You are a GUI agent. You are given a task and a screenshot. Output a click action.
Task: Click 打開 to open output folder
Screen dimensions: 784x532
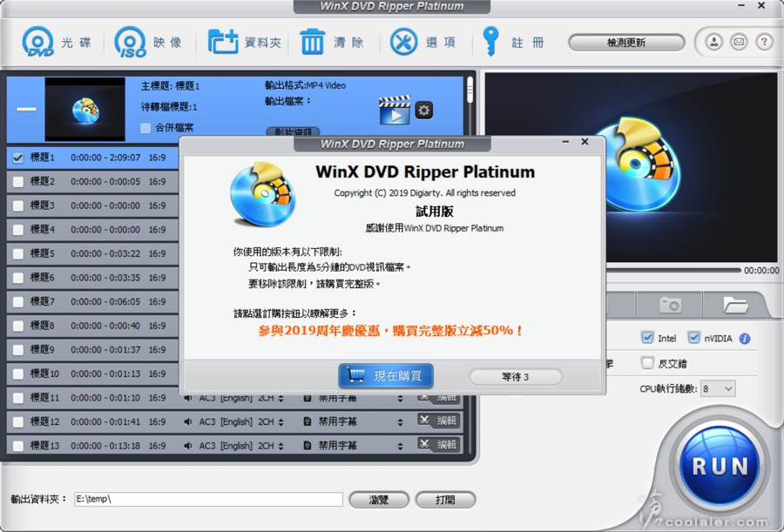(445, 500)
